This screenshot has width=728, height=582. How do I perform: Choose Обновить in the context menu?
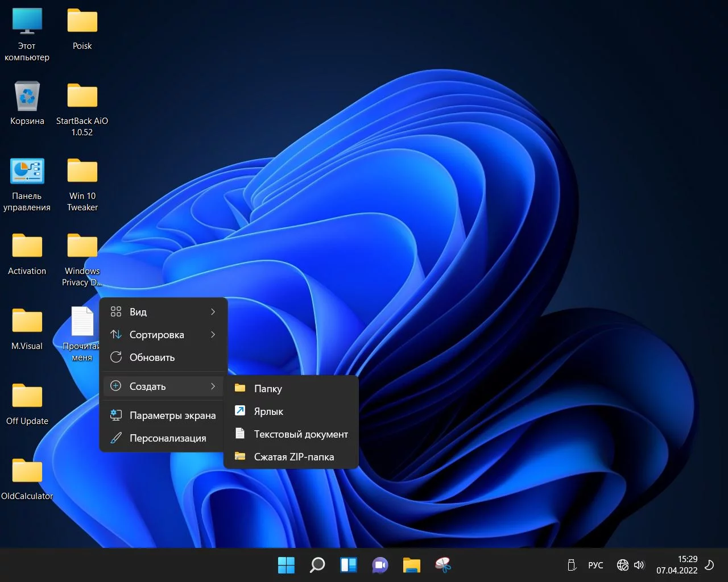(x=152, y=357)
